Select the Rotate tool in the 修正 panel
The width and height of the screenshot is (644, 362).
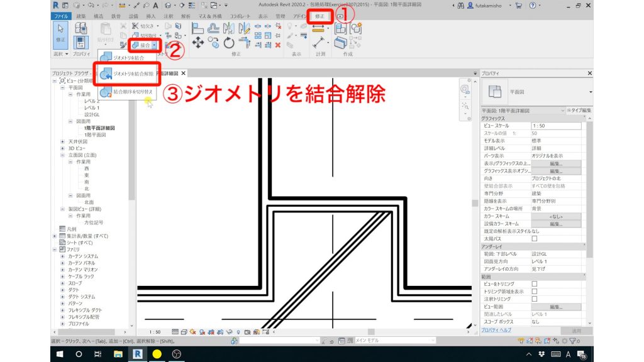coord(228,43)
